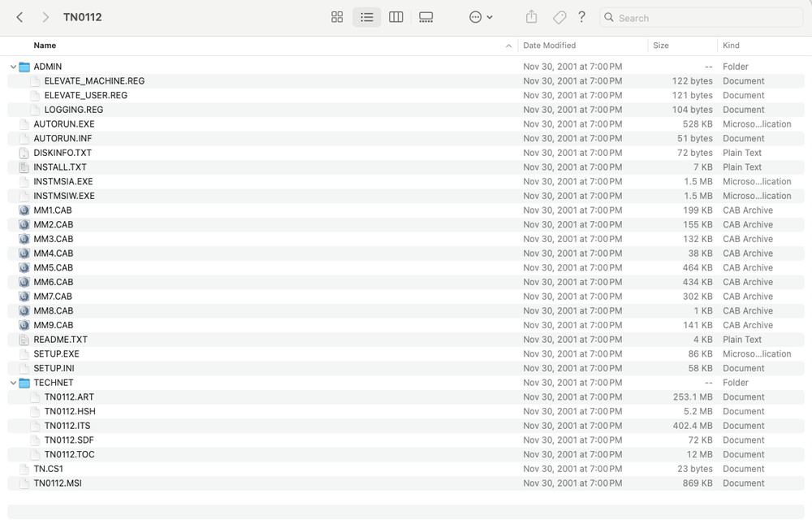Click the Help question mark icon

point(581,17)
